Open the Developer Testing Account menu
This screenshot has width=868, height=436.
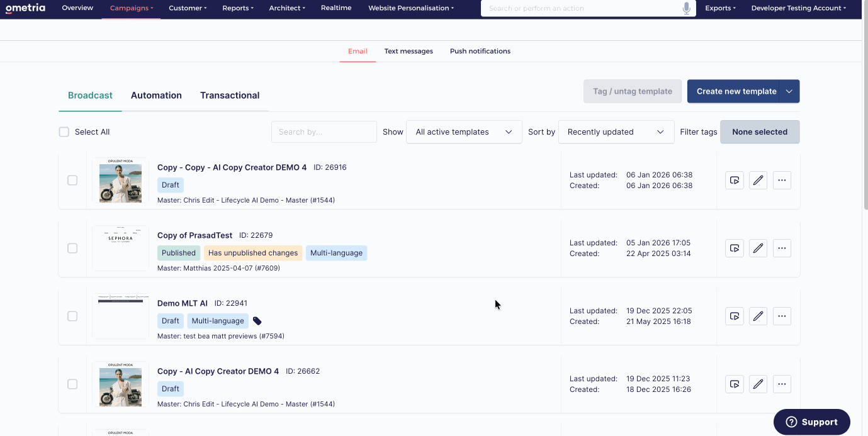(x=799, y=8)
